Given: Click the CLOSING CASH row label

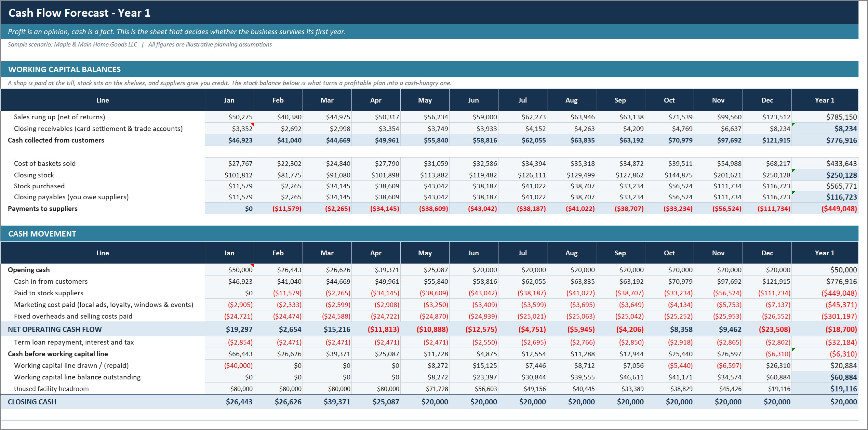Looking at the screenshot, I should [x=32, y=402].
